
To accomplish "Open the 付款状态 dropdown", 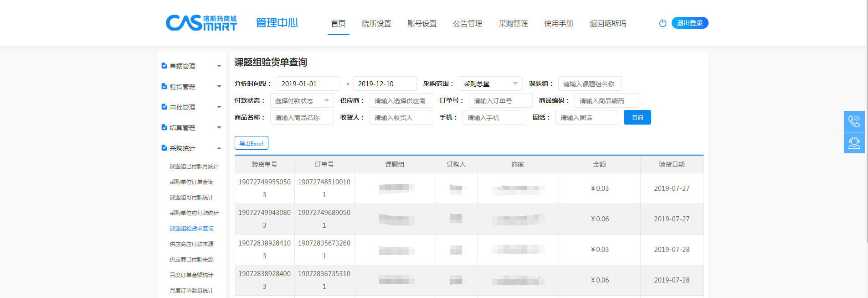I will (302, 100).
